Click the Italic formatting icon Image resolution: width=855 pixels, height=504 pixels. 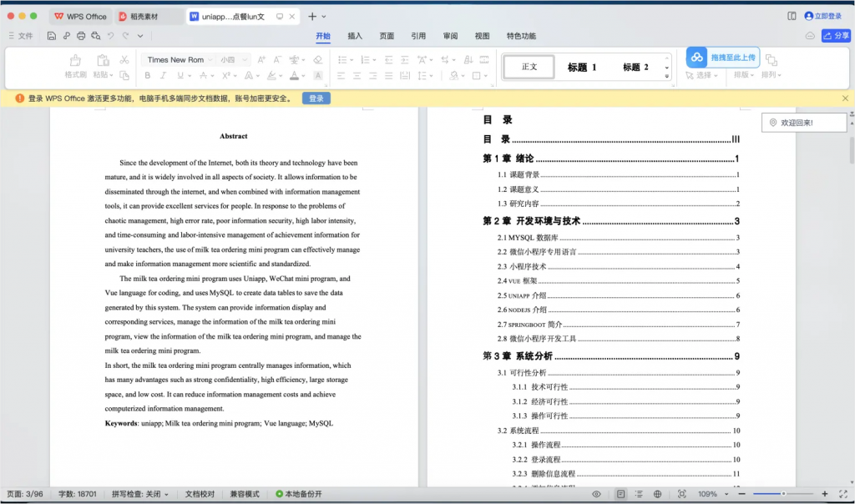point(164,76)
